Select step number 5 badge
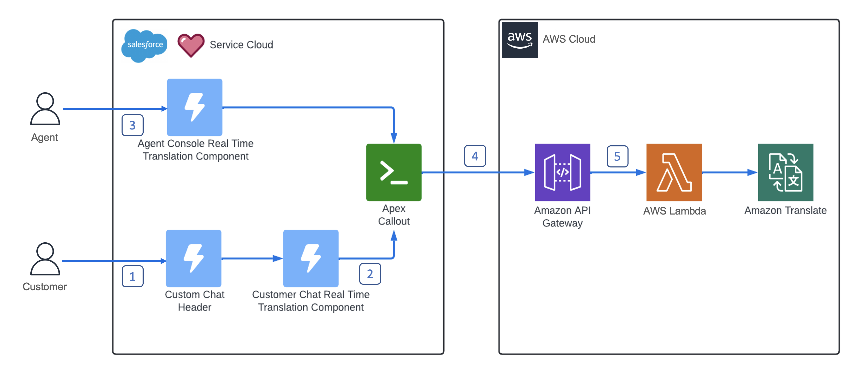Screen dimensions: 868x376 (617, 156)
